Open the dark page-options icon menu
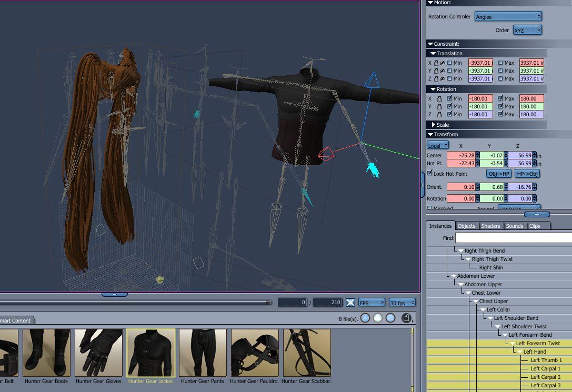Image resolution: width=572 pixels, height=392 pixels. [x=406, y=318]
